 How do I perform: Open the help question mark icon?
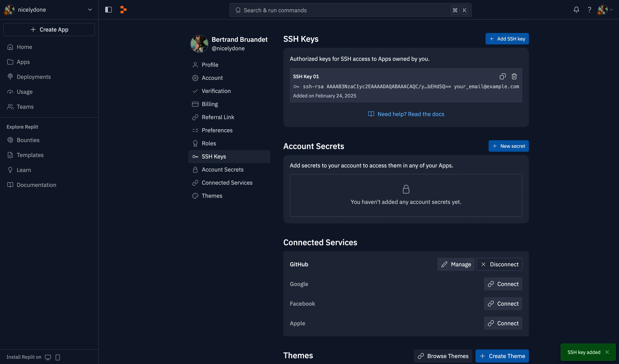tap(589, 10)
